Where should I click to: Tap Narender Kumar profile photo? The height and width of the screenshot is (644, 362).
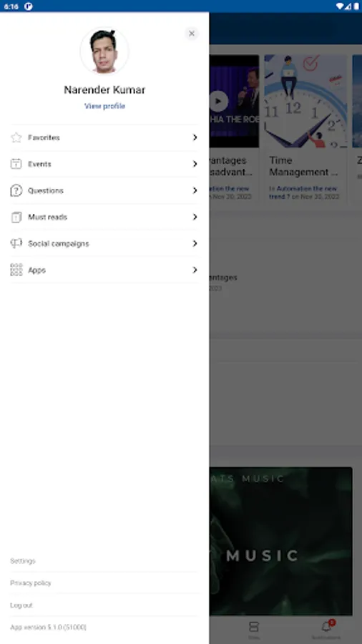click(104, 51)
